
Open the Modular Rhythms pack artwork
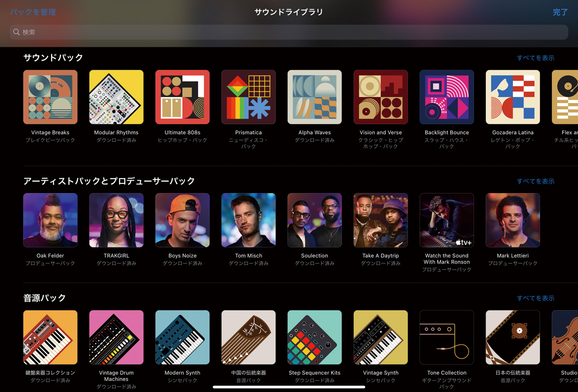pyautogui.click(x=116, y=97)
